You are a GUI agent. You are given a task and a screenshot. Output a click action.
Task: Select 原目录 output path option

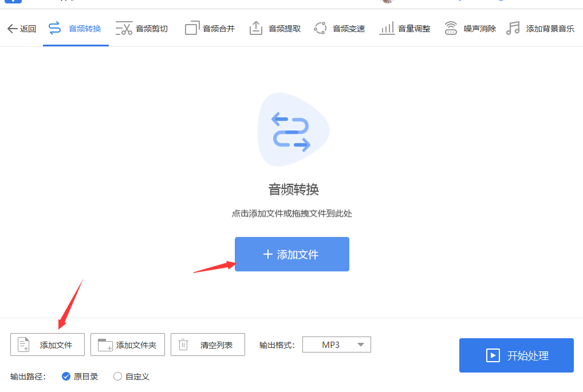tap(80, 377)
